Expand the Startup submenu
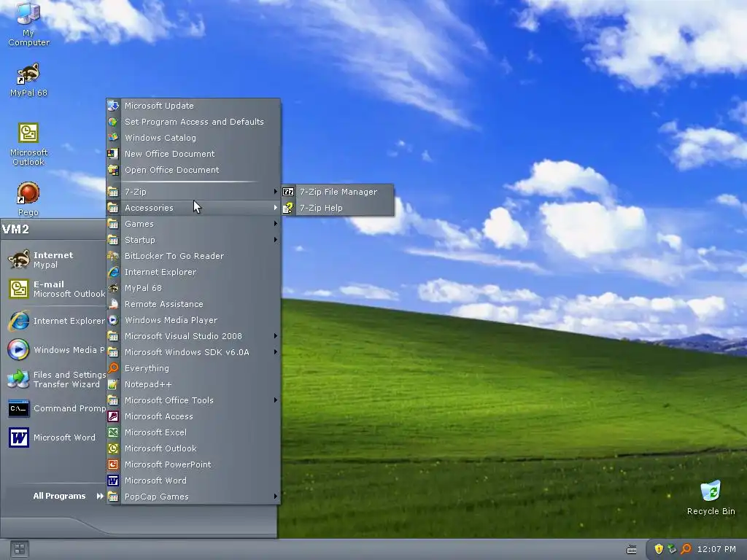 [x=193, y=240]
